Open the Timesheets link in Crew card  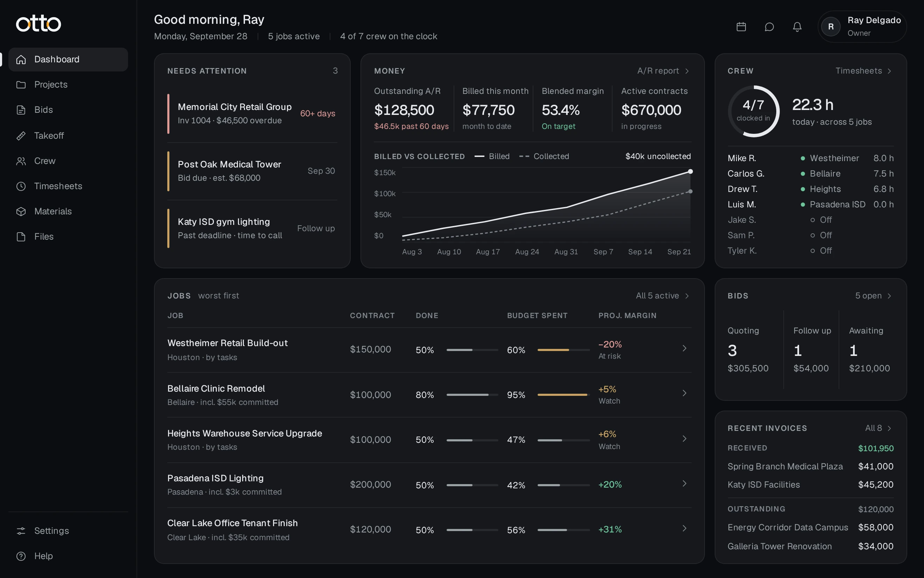[x=864, y=71]
